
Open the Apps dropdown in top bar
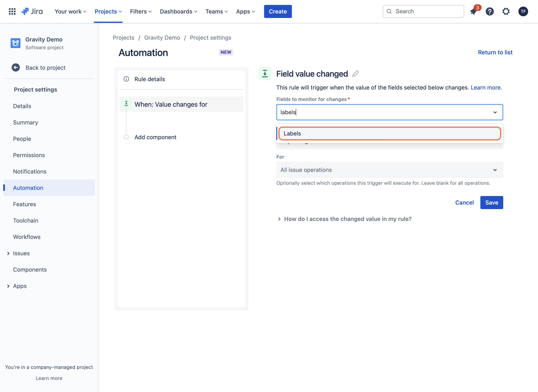coord(246,11)
